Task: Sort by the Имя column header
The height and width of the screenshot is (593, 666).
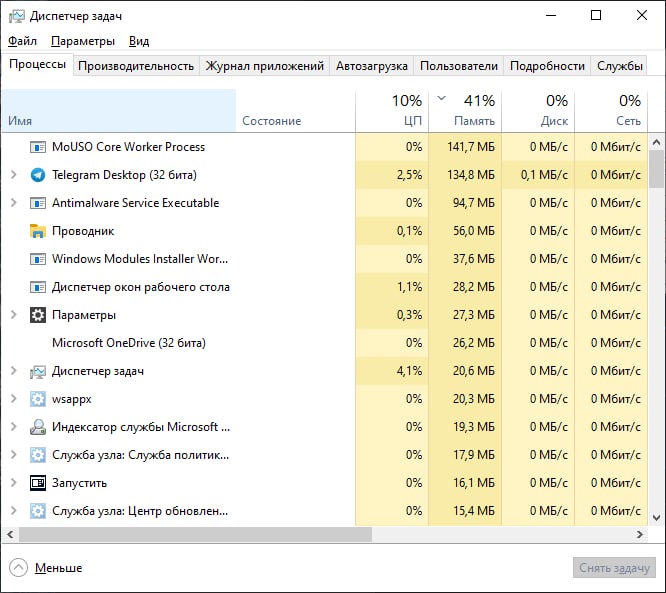Action: 119,110
